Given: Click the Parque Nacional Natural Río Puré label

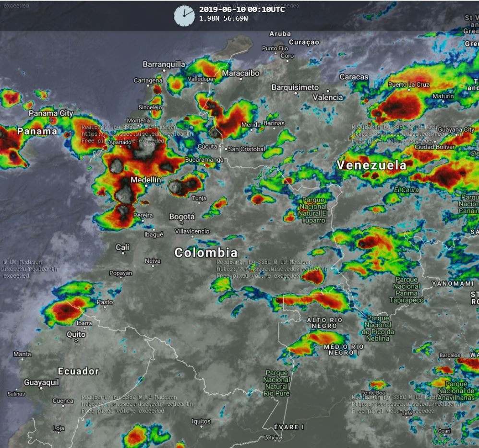Looking at the screenshot, I should [277, 383].
